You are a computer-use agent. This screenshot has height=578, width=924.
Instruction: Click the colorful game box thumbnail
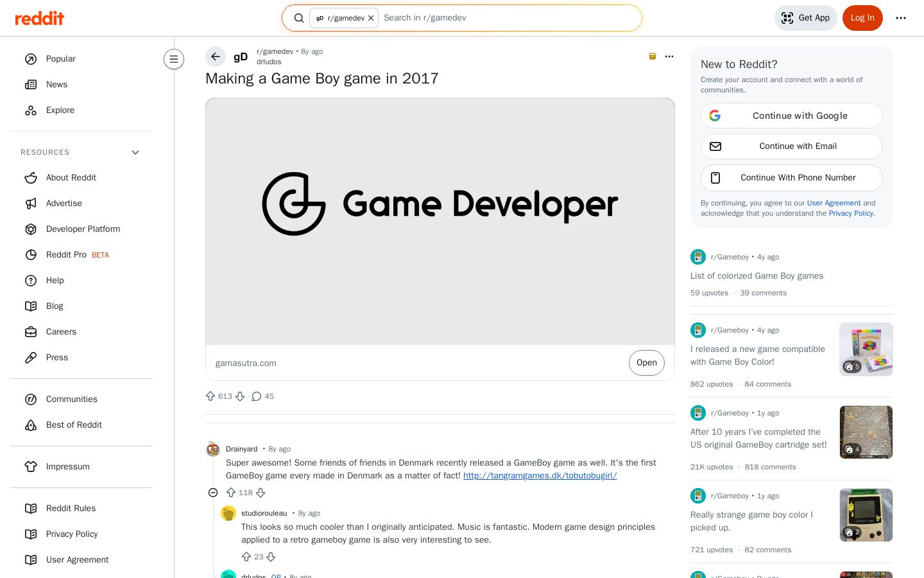point(866,349)
